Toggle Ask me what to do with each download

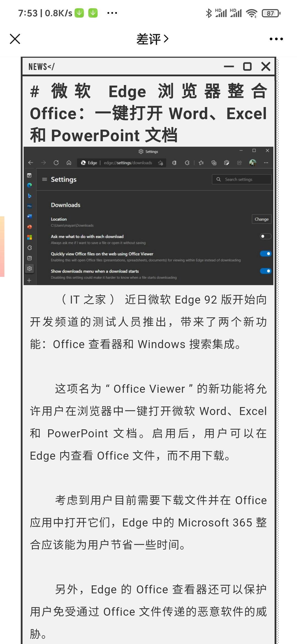pyautogui.click(x=266, y=236)
